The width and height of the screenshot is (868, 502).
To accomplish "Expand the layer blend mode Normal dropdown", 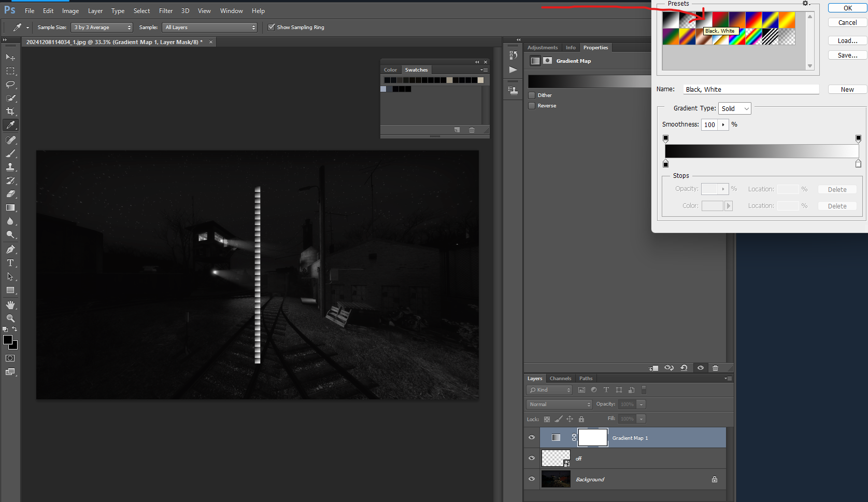I will [559, 405].
